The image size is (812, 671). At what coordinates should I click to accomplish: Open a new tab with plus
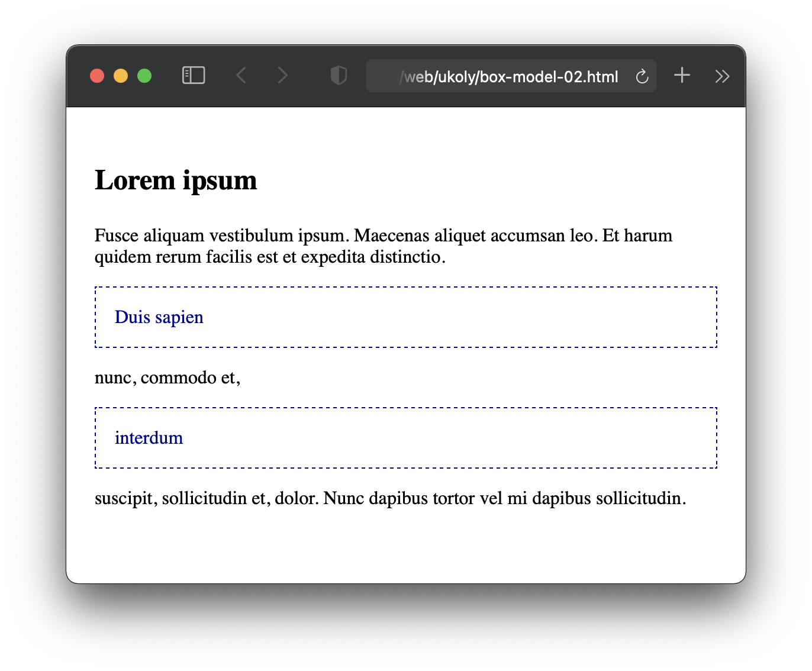(x=682, y=75)
